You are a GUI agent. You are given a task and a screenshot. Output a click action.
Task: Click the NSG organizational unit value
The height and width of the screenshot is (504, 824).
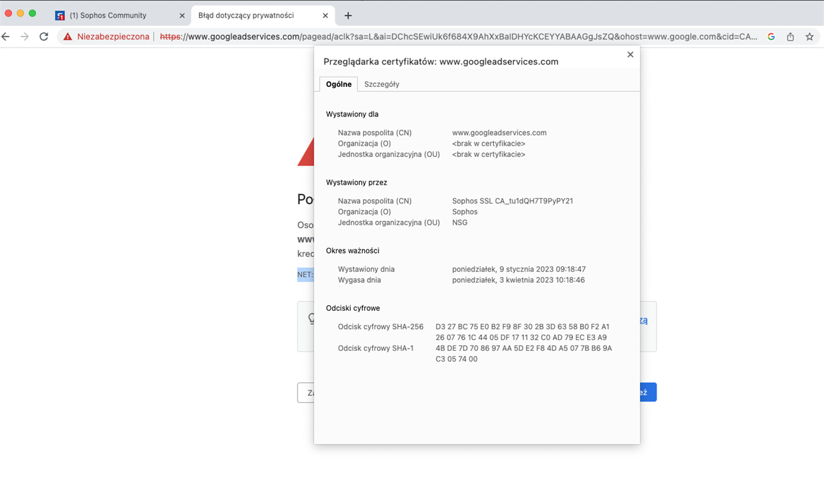point(460,223)
